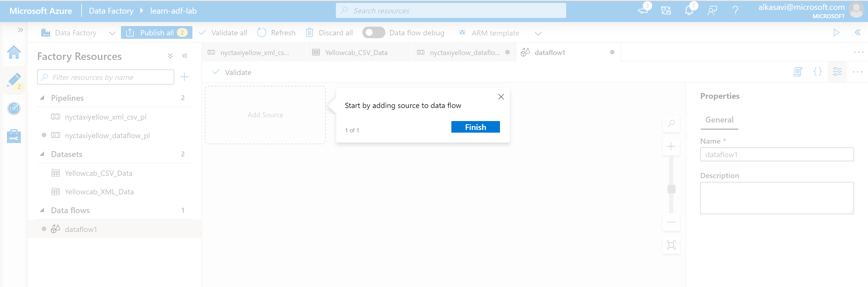Click Validate all
Screen dimensions: 868x287
pos(223,33)
